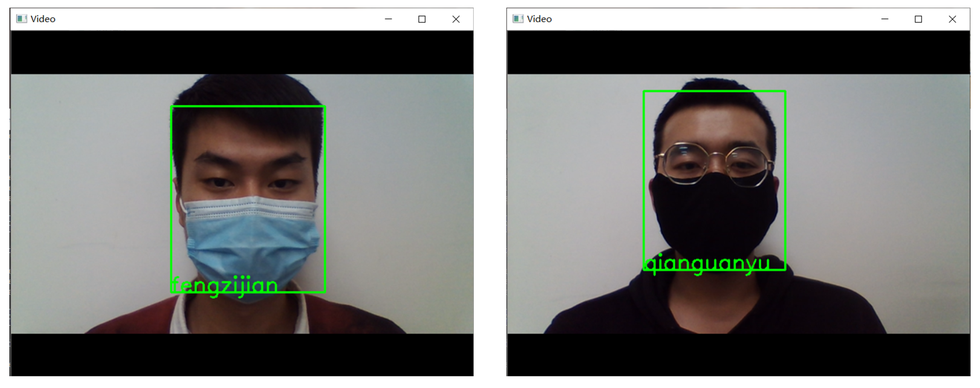The image size is (980, 388).
Task: Click the bottom black bar in left video
Action: [x=242, y=354]
